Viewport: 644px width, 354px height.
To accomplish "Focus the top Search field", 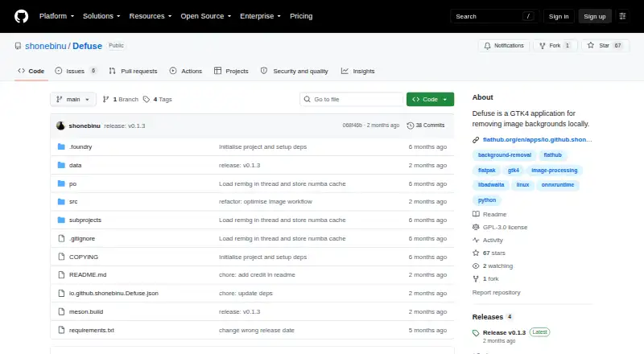I will pyautogui.click(x=494, y=16).
